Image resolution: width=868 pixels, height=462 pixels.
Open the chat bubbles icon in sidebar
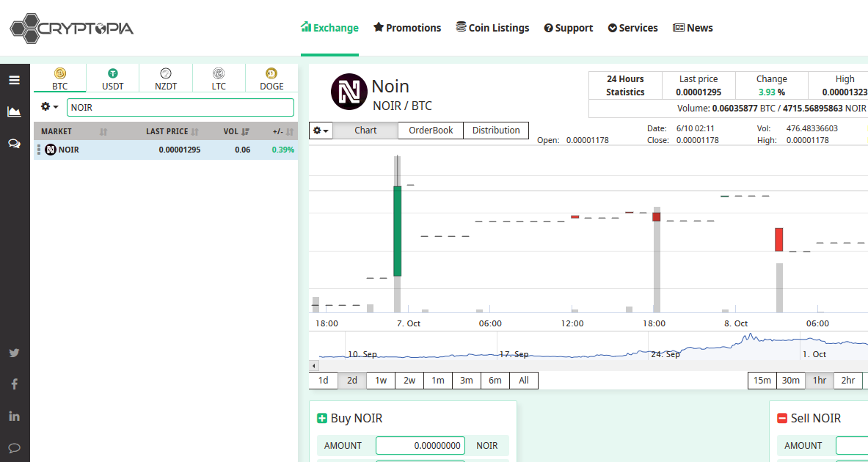tap(15, 144)
